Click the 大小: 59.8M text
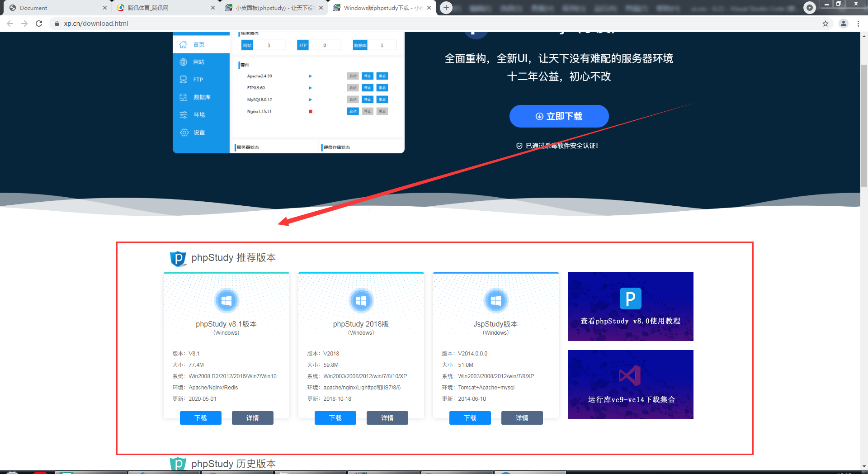 (x=323, y=365)
